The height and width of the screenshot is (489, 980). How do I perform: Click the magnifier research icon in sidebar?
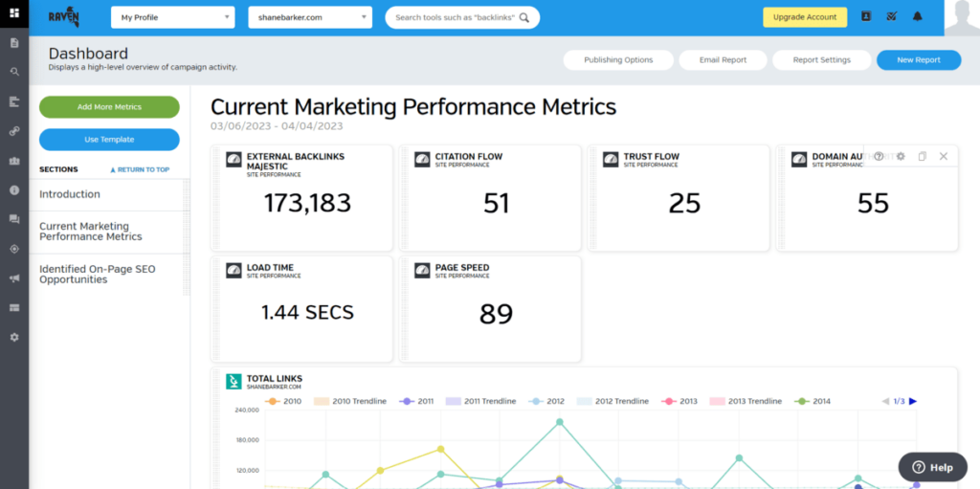coord(14,72)
